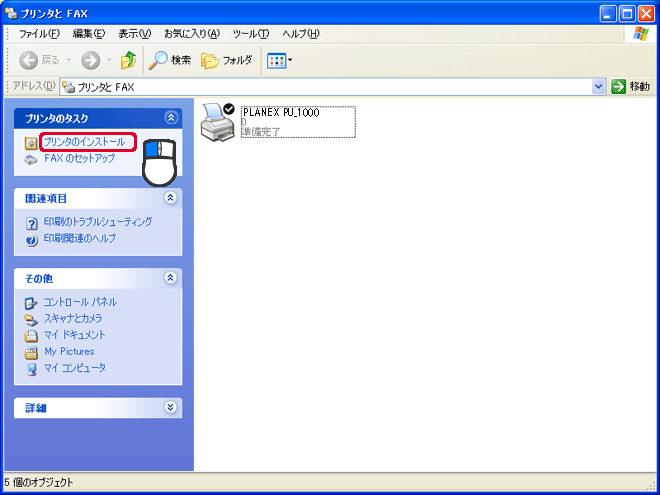Select the PLANEX PU_1000 printer icon
The image size is (660, 495).
218,122
